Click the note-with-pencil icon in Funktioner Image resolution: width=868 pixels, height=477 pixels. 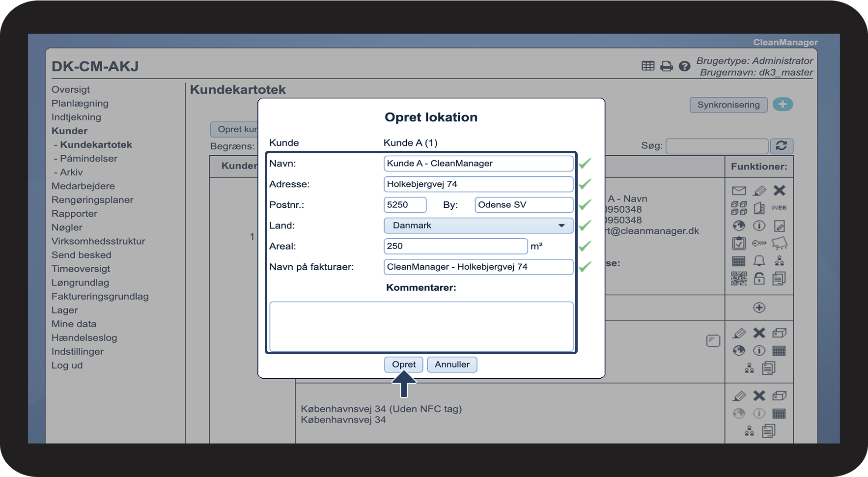[x=779, y=226]
